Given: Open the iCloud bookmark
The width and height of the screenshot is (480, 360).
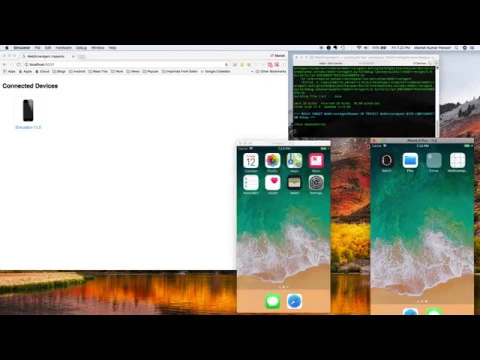Looking at the screenshot, I should pyautogui.click(x=42, y=71).
